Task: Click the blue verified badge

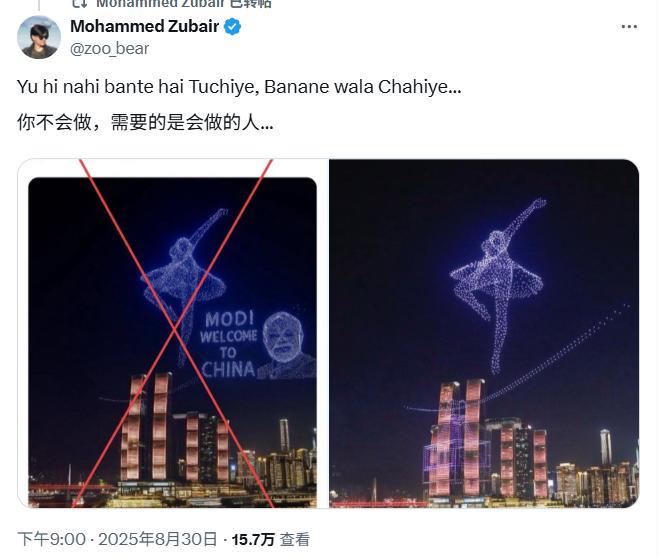Action: (232, 27)
